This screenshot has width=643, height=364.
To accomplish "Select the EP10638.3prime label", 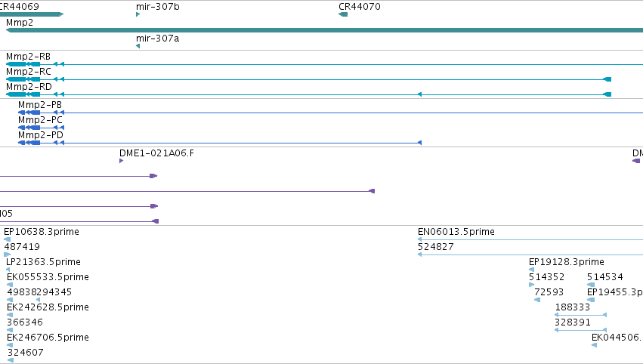I will pos(42,232).
